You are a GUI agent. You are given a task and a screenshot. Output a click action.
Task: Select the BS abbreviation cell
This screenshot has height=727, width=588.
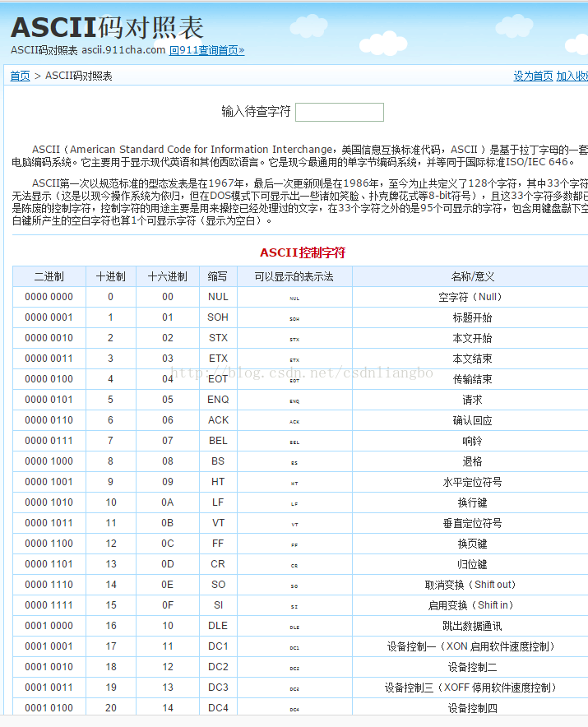tap(218, 461)
